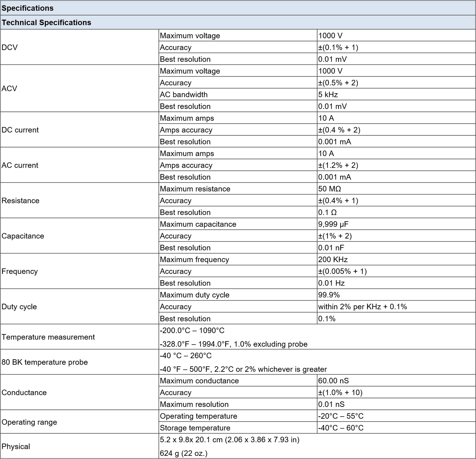The width and height of the screenshot is (476, 459).
Task: Select the DC current resolution "0.001 mA"
Action: tap(335, 142)
